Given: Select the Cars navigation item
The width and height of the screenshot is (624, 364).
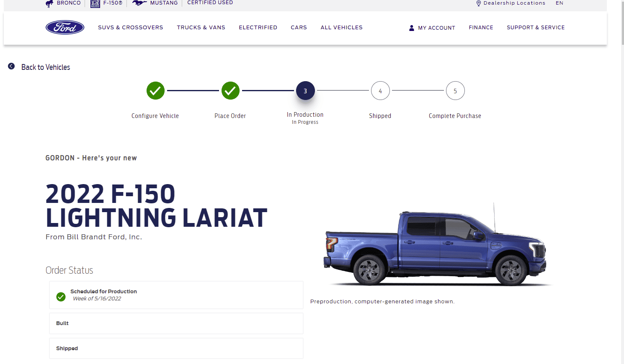Looking at the screenshot, I should [x=299, y=27].
